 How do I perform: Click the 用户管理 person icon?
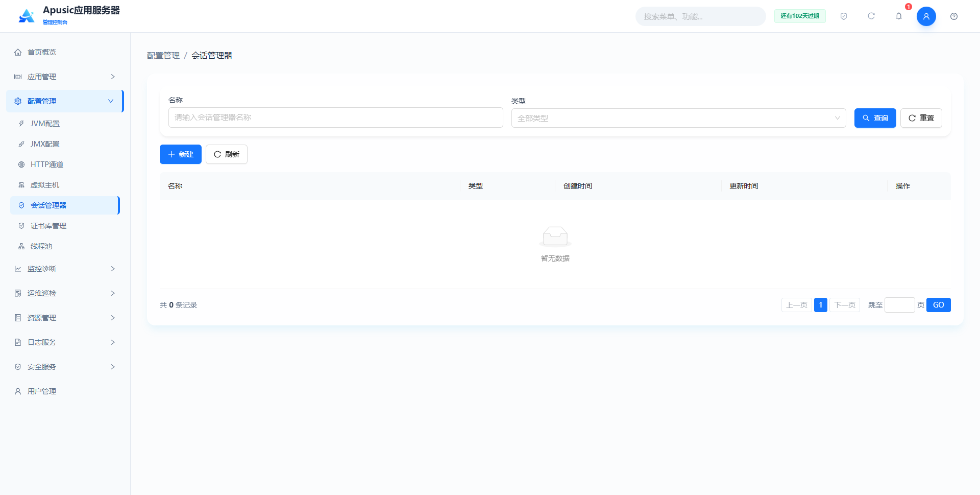(18, 391)
